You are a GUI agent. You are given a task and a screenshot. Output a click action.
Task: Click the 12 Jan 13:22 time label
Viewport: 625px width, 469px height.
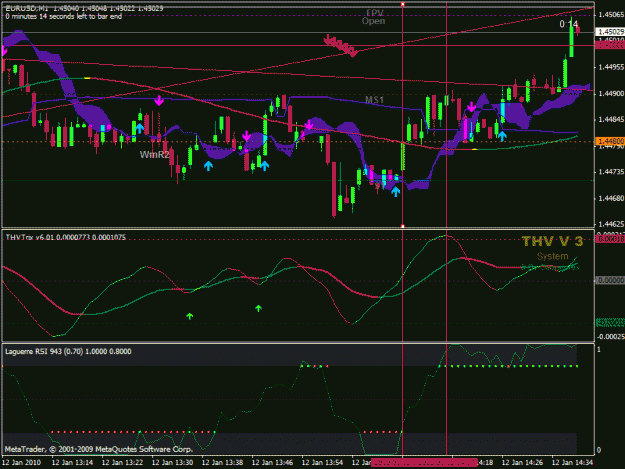point(122,463)
